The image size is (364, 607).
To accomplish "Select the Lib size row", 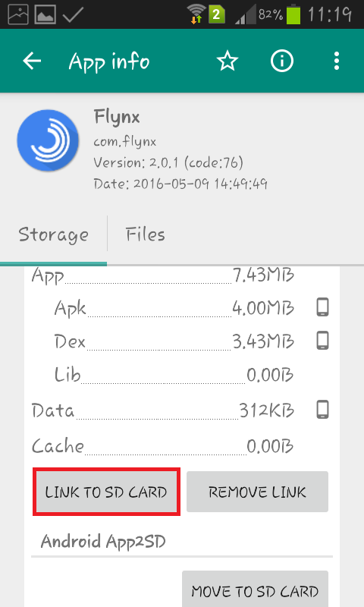I will pyautogui.click(x=174, y=375).
